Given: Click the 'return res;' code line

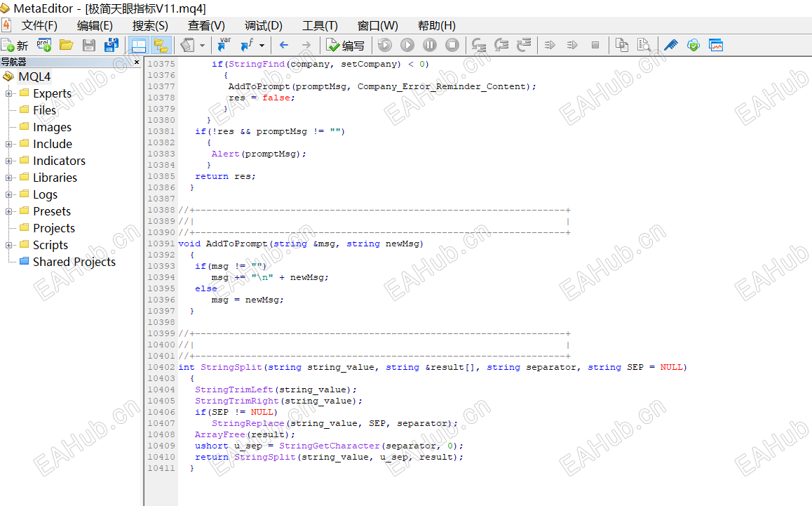Looking at the screenshot, I should (225, 176).
